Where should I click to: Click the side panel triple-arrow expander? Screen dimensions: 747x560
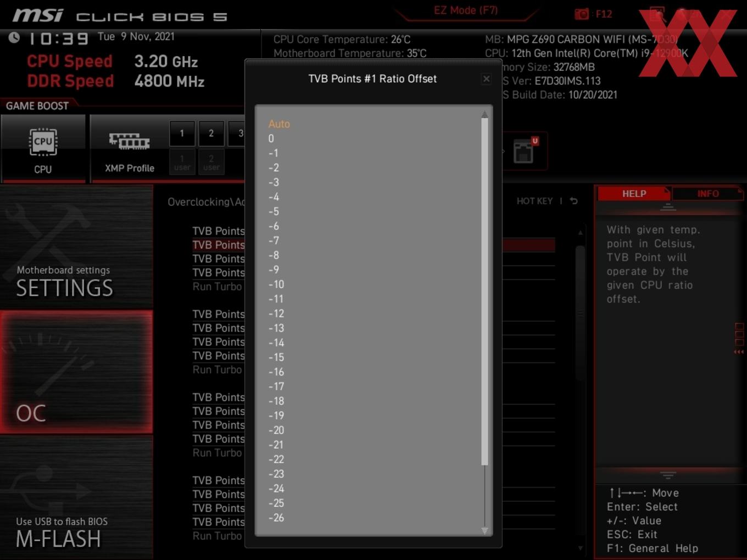739,352
